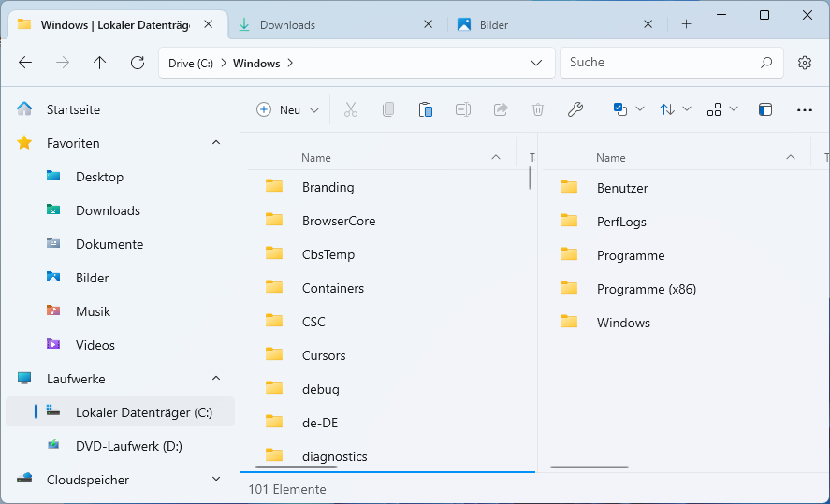
Task: Open the address bar history dropdown
Action: [x=536, y=63]
